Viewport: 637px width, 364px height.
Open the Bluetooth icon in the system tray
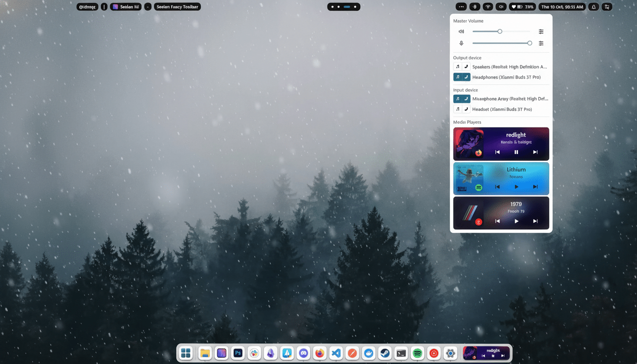(474, 7)
